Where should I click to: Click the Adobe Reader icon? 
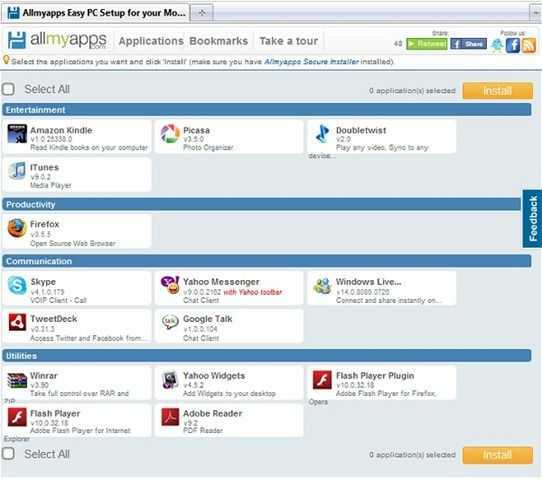point(170,417)
